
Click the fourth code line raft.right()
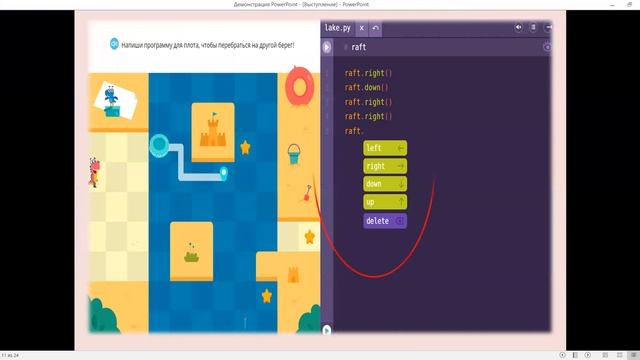(368, 116)
